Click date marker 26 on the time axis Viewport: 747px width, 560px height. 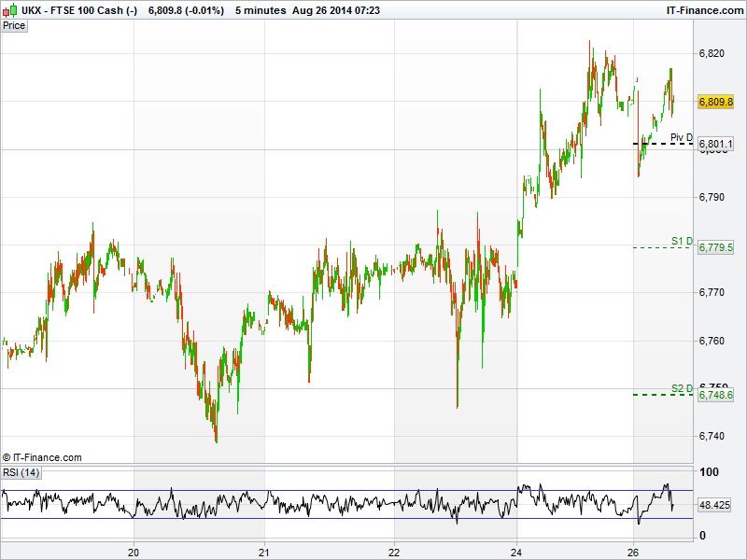pos(633,551)
